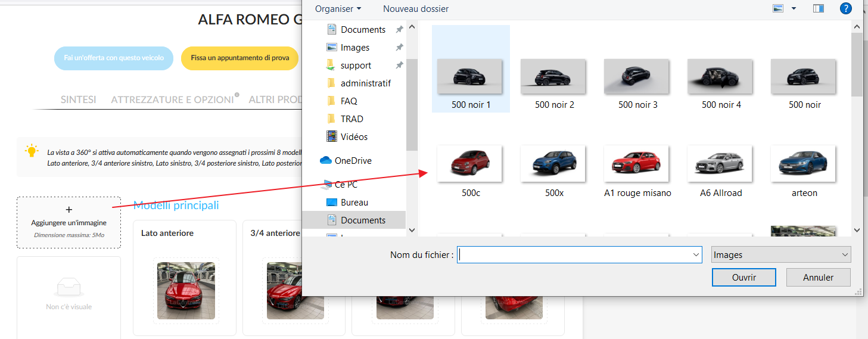868x339 pixels.
Task: Switch to ATTREZZATURE E OPZIONI tab
Action: tap(173, 99)
